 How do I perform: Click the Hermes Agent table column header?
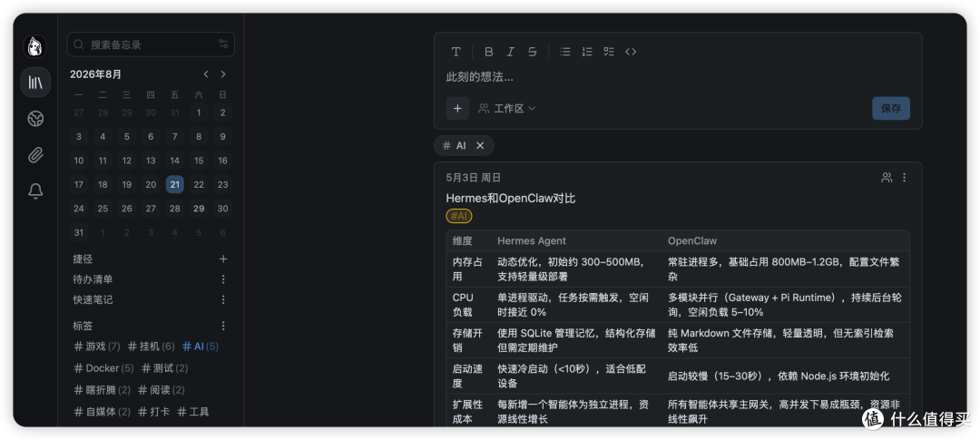[x=531, y=240]
